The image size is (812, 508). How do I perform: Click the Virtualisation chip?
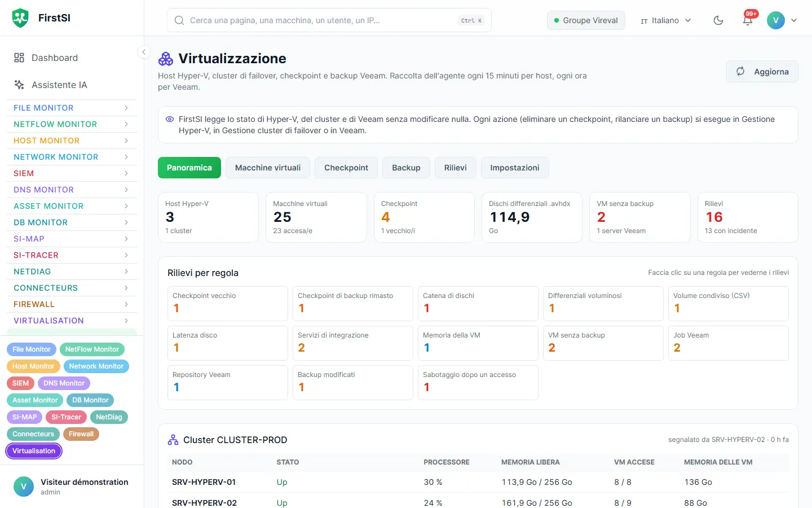coord(34,451)
